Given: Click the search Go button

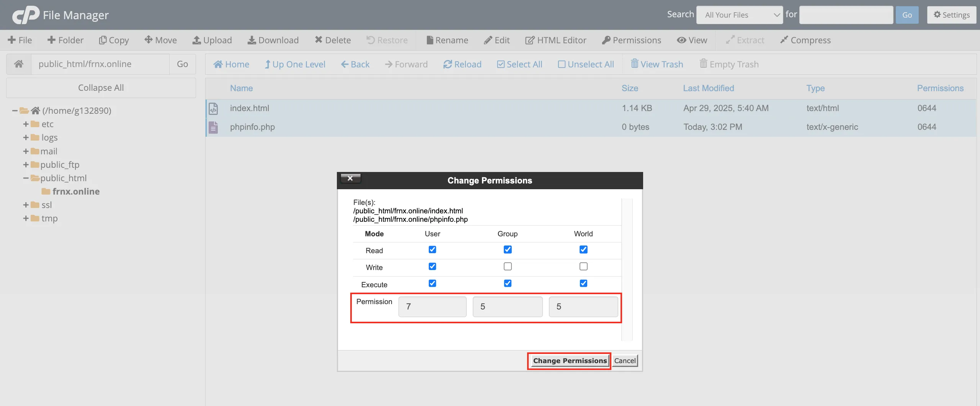Looking at the screenshot, I should click(x=907, y=15).
